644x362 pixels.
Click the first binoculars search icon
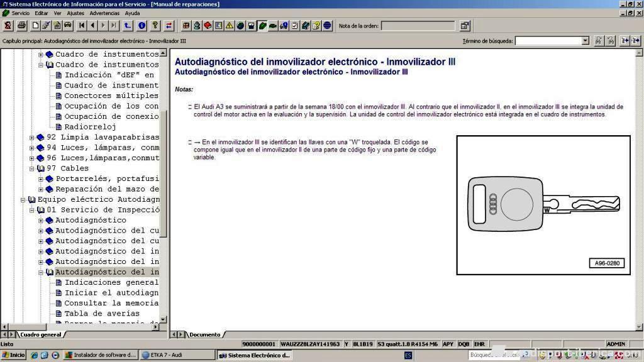(x=599, y=41)
